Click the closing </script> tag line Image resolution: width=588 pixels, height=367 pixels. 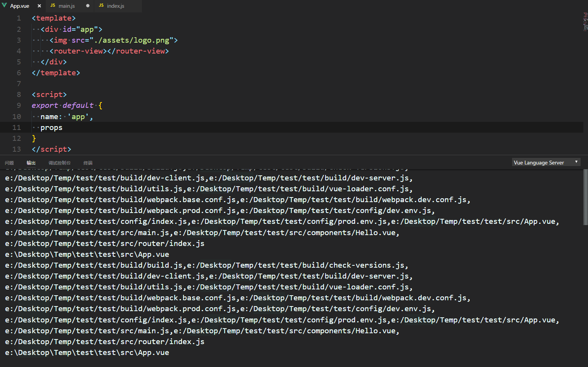[x=52, y=149]
